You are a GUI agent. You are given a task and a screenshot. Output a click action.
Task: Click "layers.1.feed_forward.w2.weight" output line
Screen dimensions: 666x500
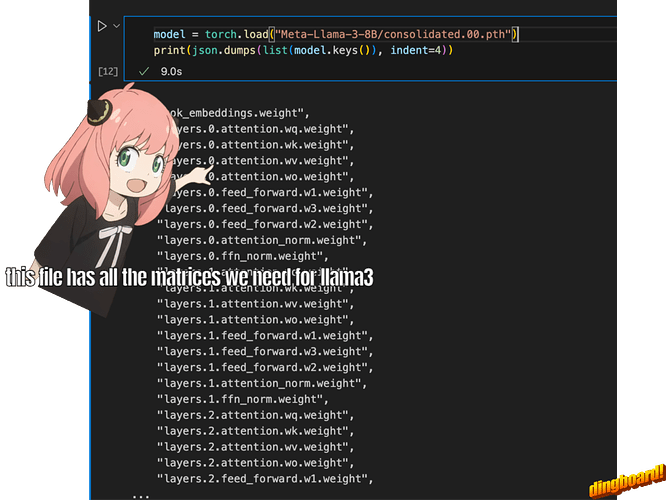[265, 367]
